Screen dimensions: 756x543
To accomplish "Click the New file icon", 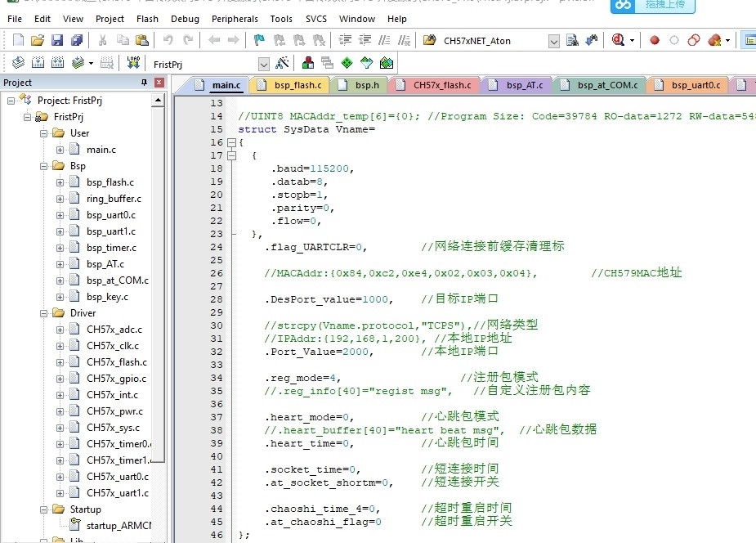I will click(x=18, y=40).
